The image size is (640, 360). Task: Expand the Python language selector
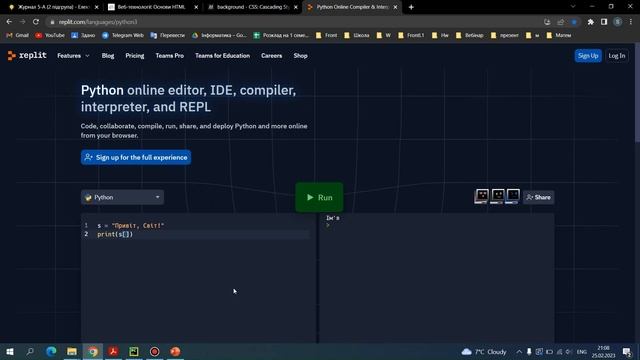click(122, 197)
